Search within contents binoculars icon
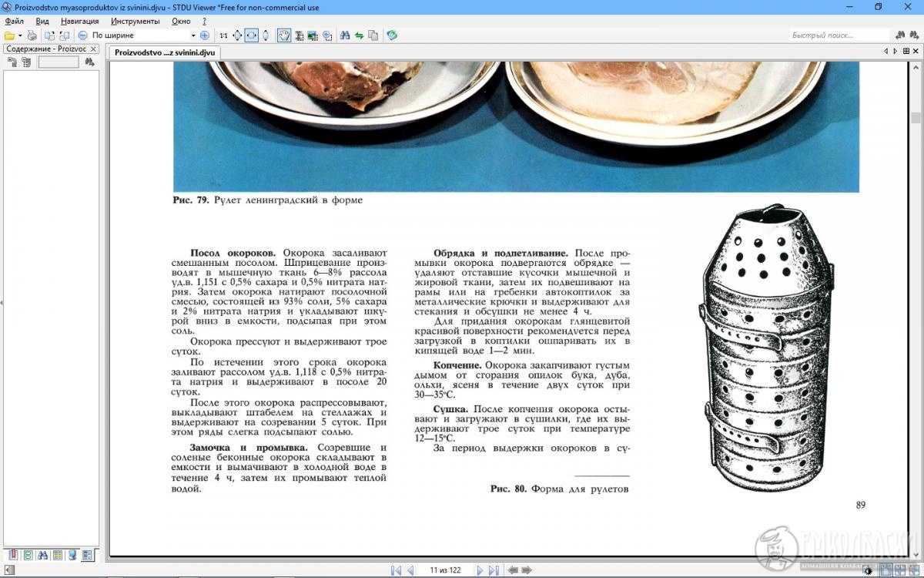 point(89,62)
